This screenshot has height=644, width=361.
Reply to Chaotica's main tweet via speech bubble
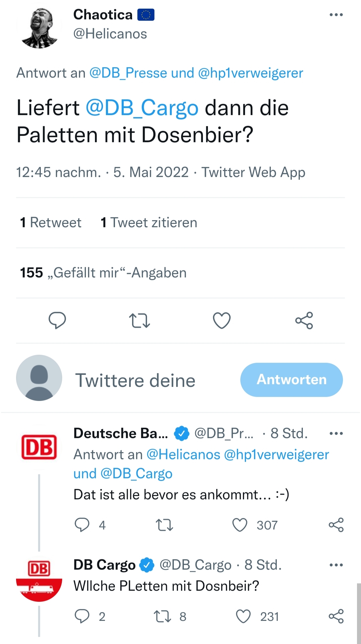57,320
